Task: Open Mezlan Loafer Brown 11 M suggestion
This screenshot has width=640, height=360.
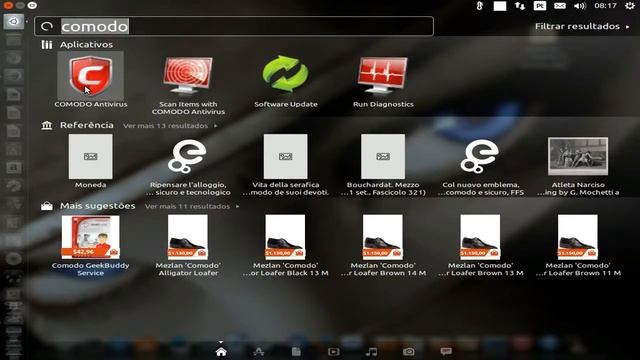Action: click(578, 246)
